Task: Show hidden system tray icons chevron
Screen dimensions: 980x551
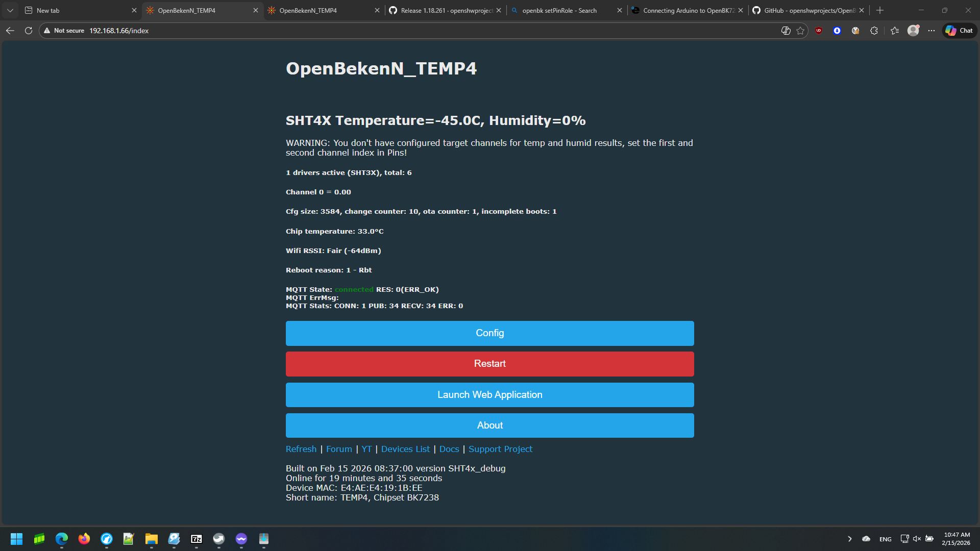Action: click(850, 539)
